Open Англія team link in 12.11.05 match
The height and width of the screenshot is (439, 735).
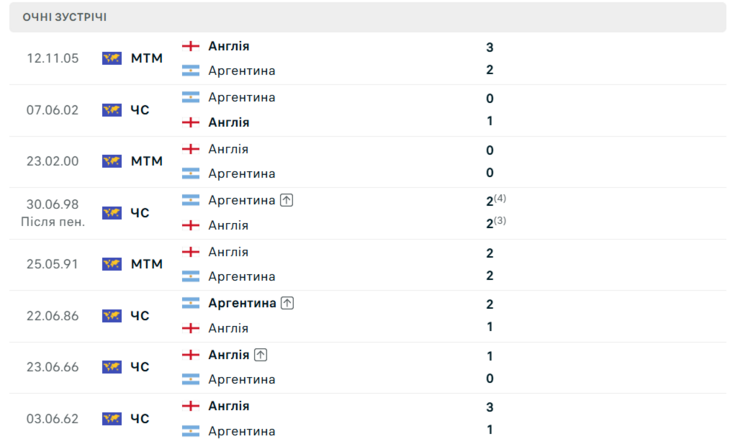pyautogui.click(x=229, y=46)
